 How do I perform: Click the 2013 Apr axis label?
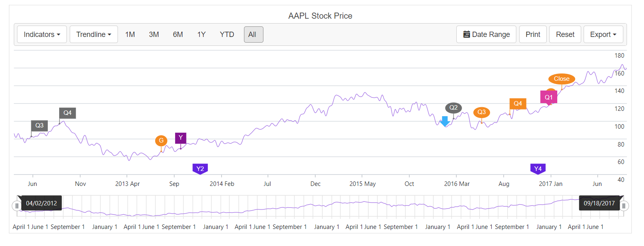click(x=127, y=184)
